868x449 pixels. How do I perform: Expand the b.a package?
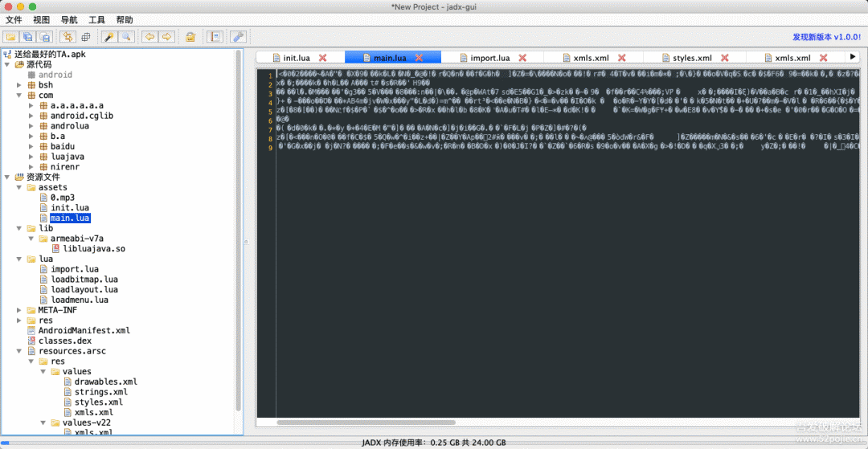[31, 136]
